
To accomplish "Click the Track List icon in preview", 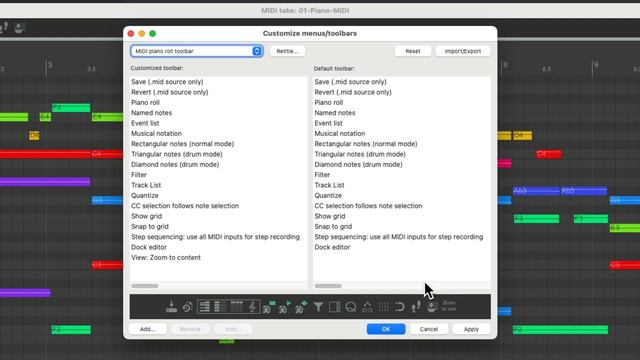I will click(x=335, y=307).
